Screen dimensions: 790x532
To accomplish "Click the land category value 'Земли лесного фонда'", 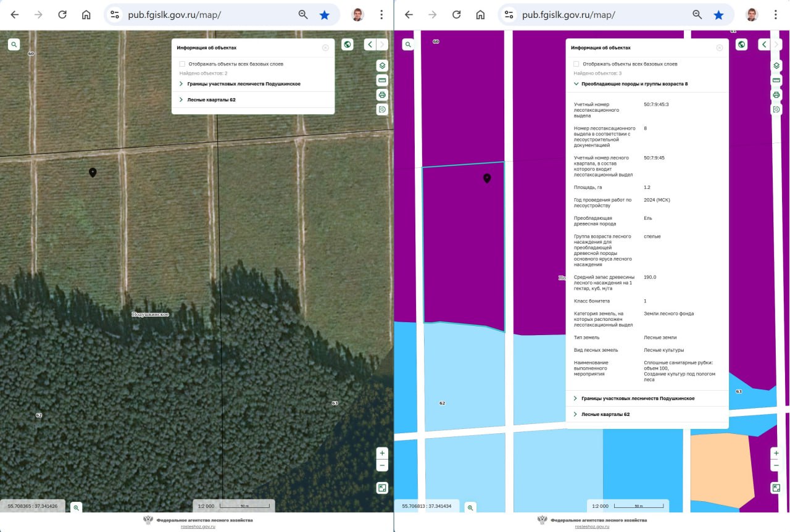I will 668,314.
